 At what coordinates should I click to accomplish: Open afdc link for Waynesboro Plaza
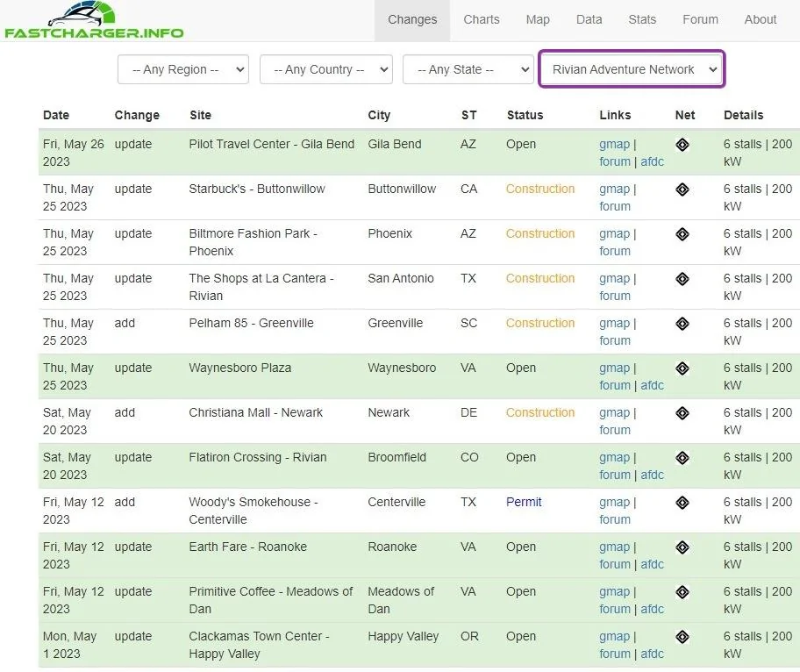652,385
